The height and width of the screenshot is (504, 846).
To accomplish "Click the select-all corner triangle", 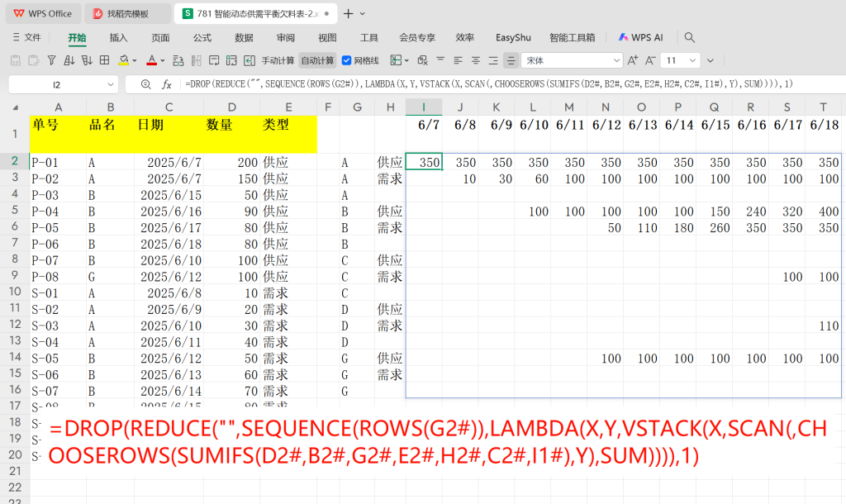I will (15, 107).
